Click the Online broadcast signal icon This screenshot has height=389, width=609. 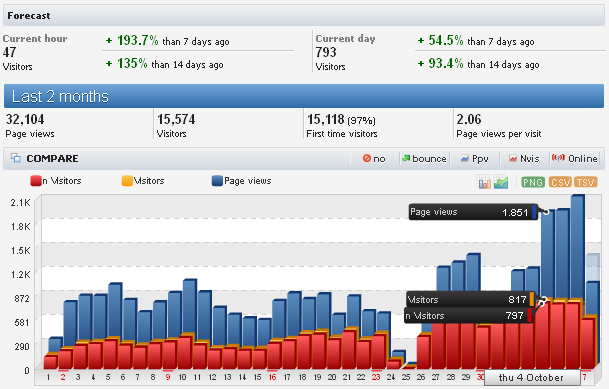click(558, 158)
